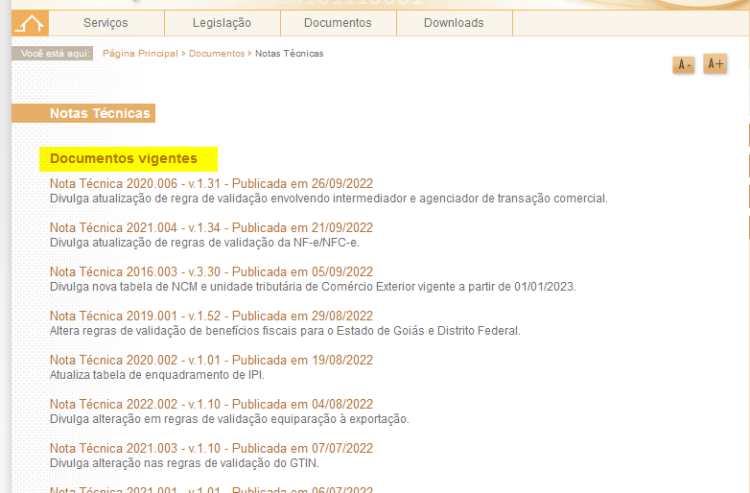
Task: Open Nota Técnica 2020.006 v.1.31 link
Action: point(211,184)
